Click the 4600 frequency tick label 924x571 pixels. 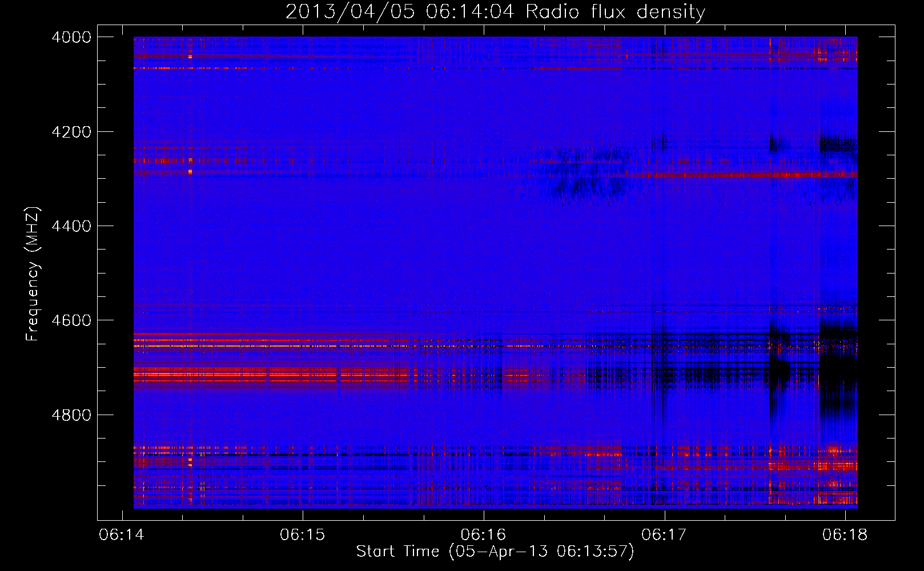click(x=71, y=320)
